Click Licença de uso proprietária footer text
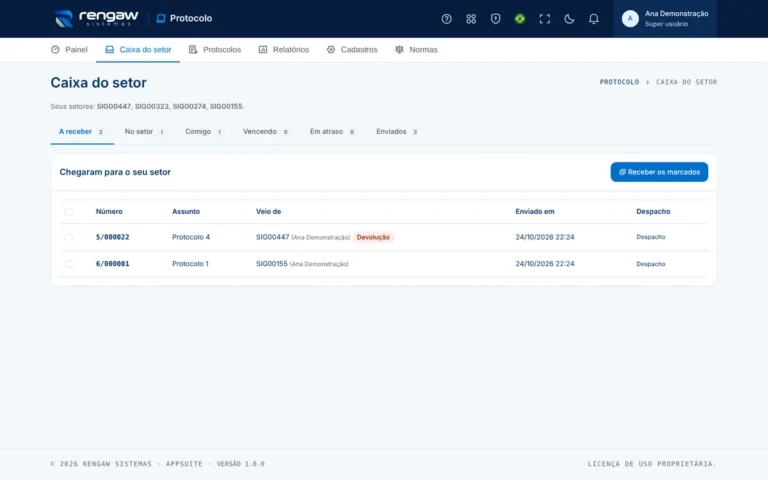The image size is (768, 480). pyautogui.click(x=652, y=464)
